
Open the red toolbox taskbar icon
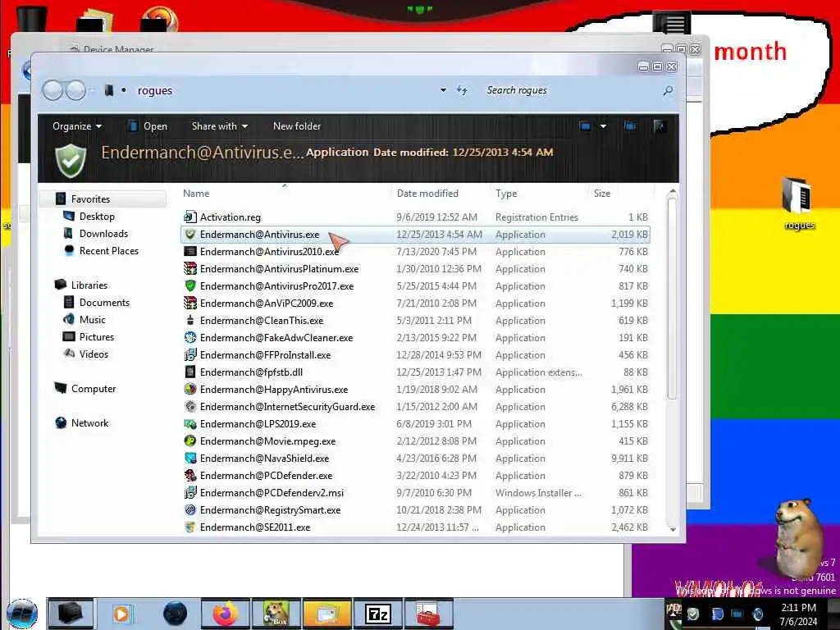coord(428,614)
